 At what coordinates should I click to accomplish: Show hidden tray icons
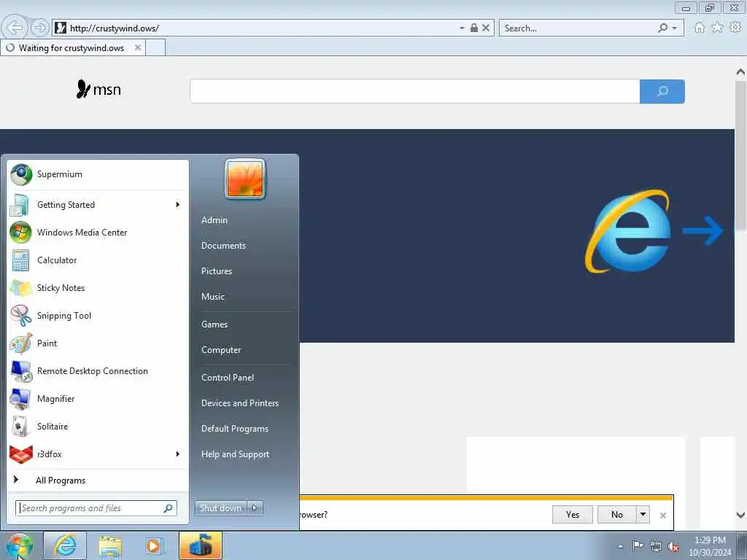[620, 546]
